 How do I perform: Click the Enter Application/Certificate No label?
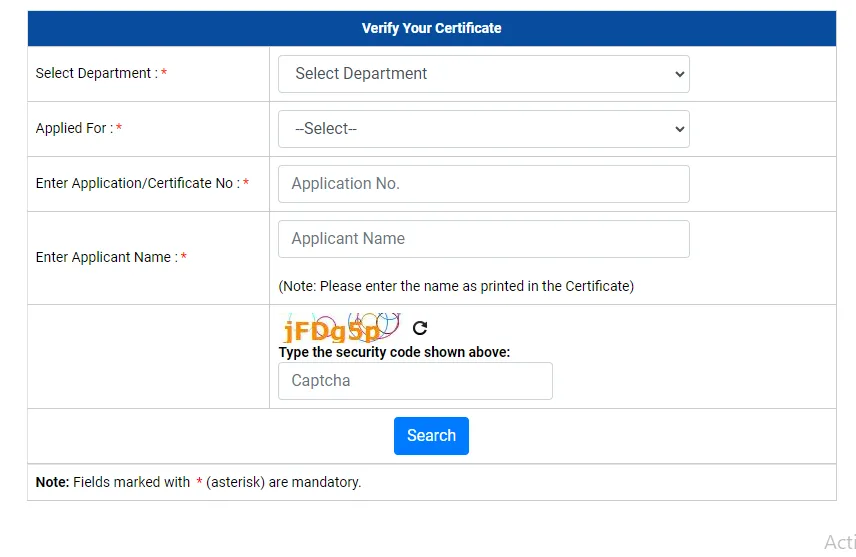137,184
